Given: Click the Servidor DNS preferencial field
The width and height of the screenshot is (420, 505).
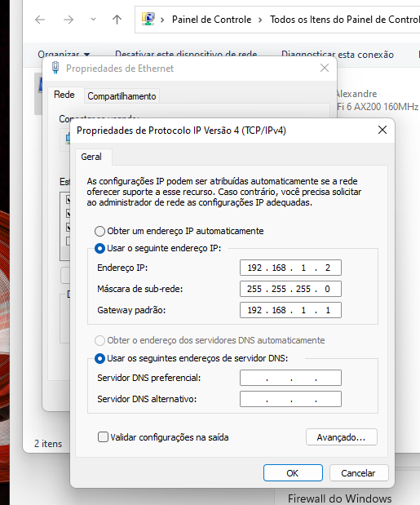Looking at the screenshot, I should pyautogui.click(x=290, y=378).
